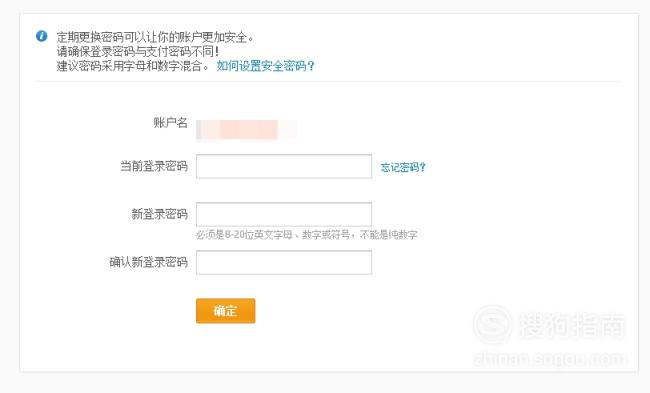
Task: Click the 搜狗指南 watermark text
Action: (x=572, y=325)
